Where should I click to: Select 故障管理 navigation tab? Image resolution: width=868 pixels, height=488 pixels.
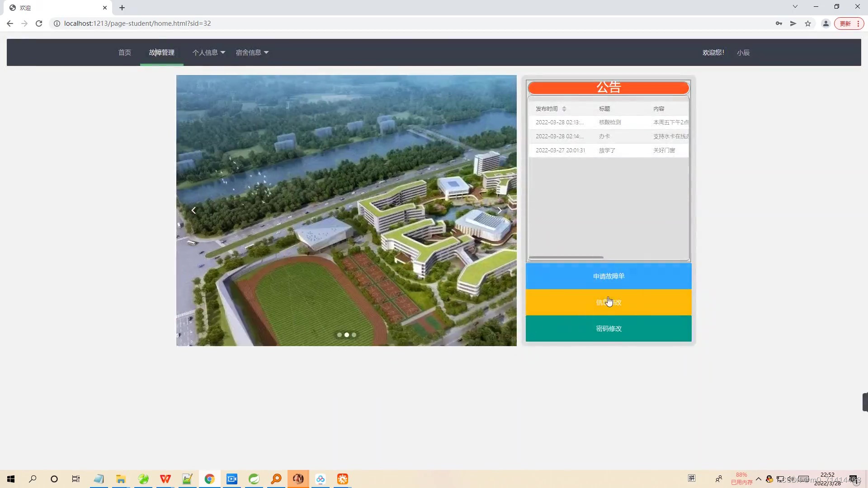pos(161,52)
